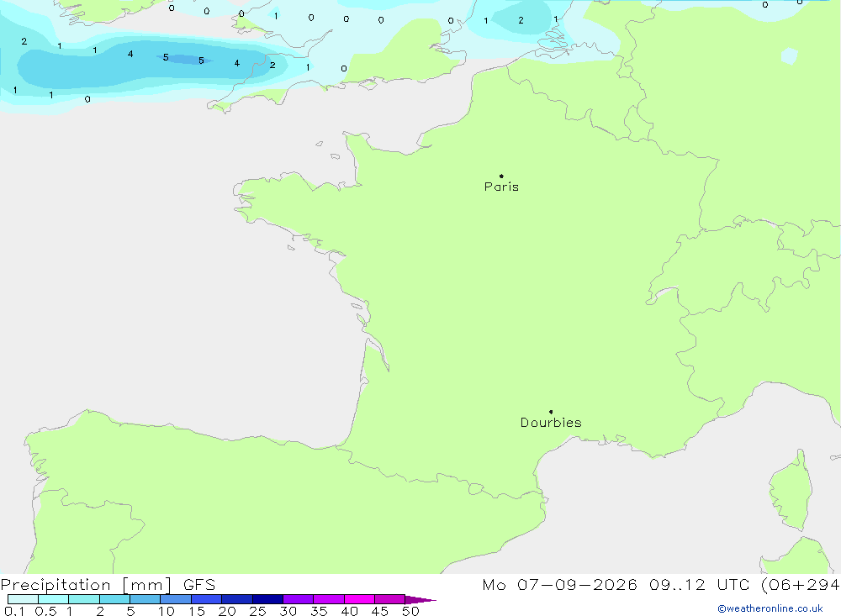
Task: Click the Precipitation [mm] GFS title
Action: (108, 584)
